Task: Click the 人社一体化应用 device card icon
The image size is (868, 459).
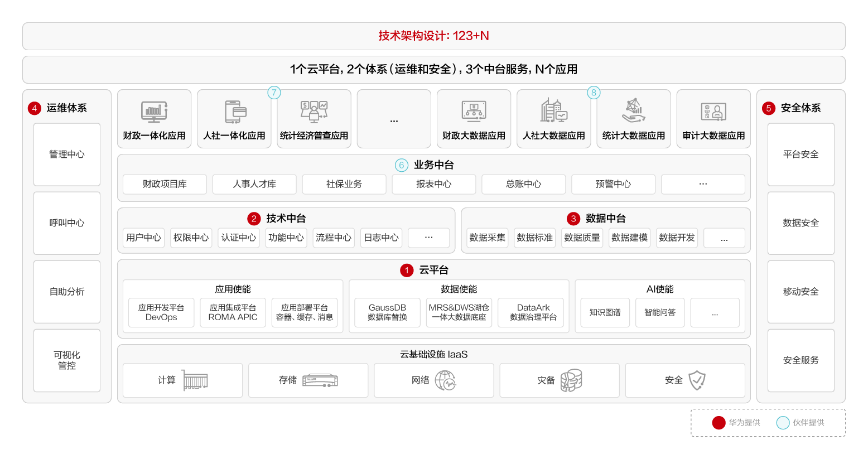Action: coord(235,112)
